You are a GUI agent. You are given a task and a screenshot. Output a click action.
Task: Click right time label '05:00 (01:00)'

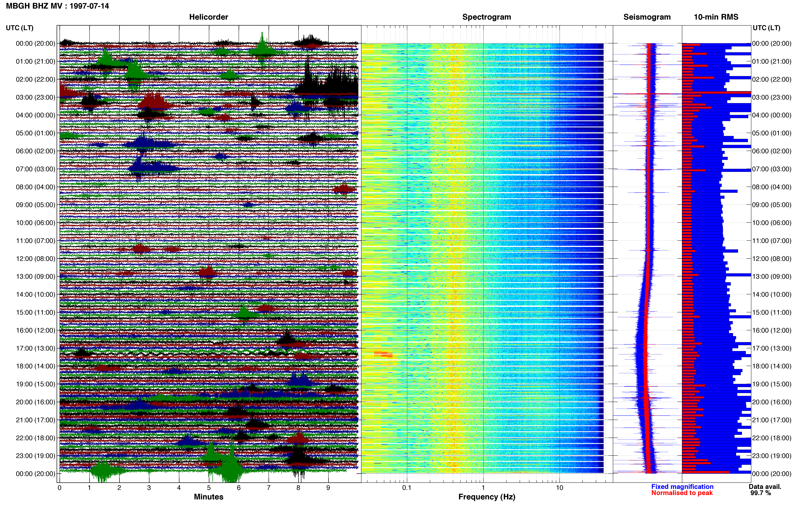pyautogui.click(x=772, y=133)
